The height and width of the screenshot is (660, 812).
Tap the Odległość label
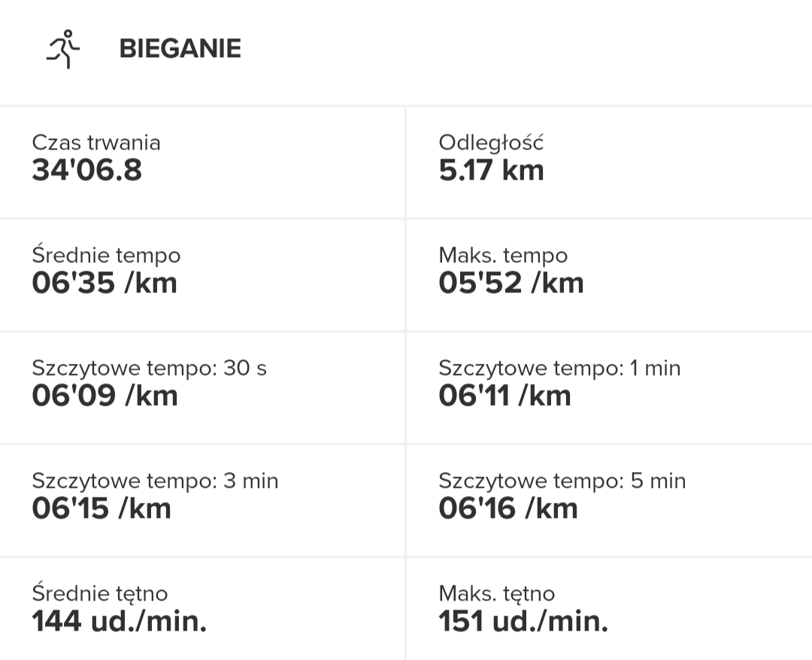coord(491,142)
